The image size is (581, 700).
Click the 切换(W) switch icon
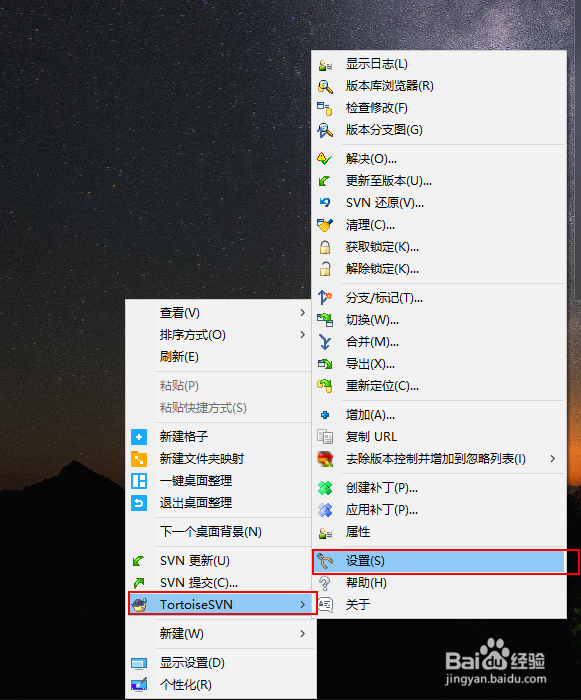click(x=325, y=320)
